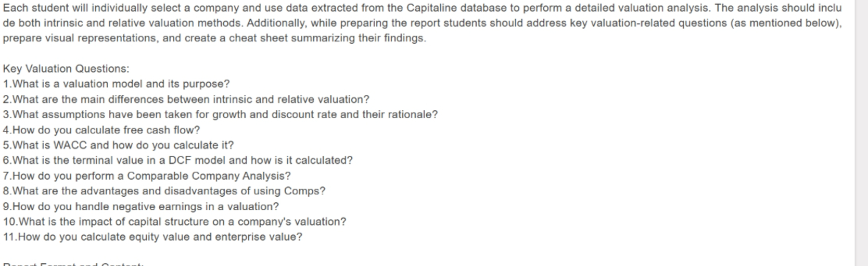Viewport: 868px width, 266px height.
Task: Click question 1 about valuation model purpose
Action: point(116,84)
